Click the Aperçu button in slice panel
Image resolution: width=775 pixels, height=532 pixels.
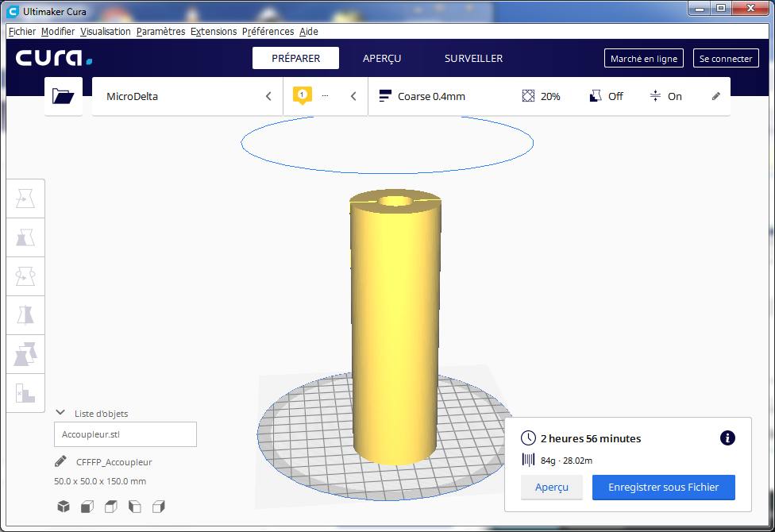pyautogui.click(x=552, y=488)
